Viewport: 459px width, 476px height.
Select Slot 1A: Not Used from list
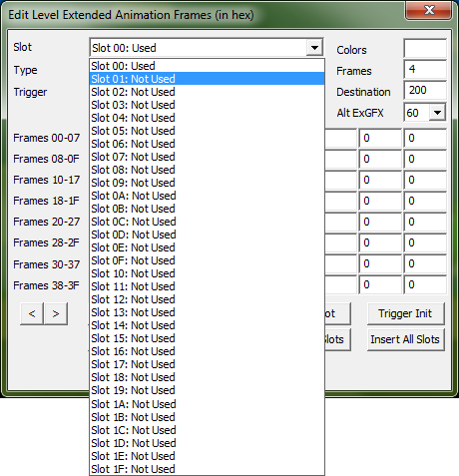click(207, 404)
